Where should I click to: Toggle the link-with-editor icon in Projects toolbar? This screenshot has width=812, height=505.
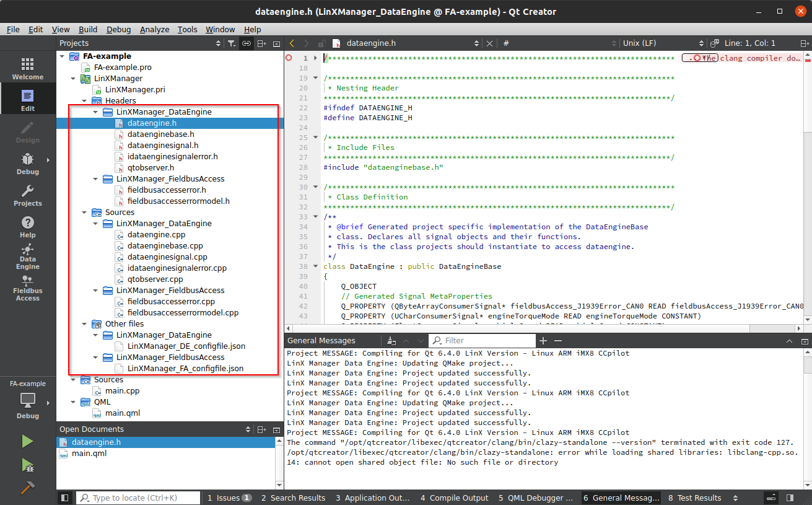click(x=246, y=43)
